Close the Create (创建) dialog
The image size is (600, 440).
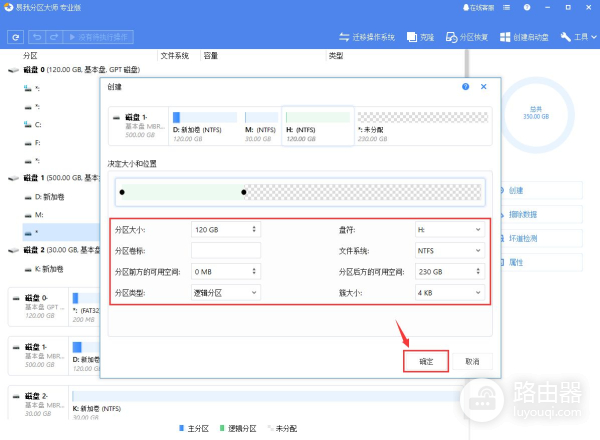(484, 86)
